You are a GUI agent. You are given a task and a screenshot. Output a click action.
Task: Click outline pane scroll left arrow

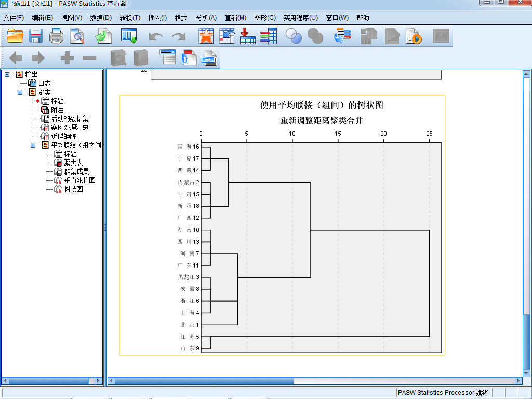pos(5,381)
